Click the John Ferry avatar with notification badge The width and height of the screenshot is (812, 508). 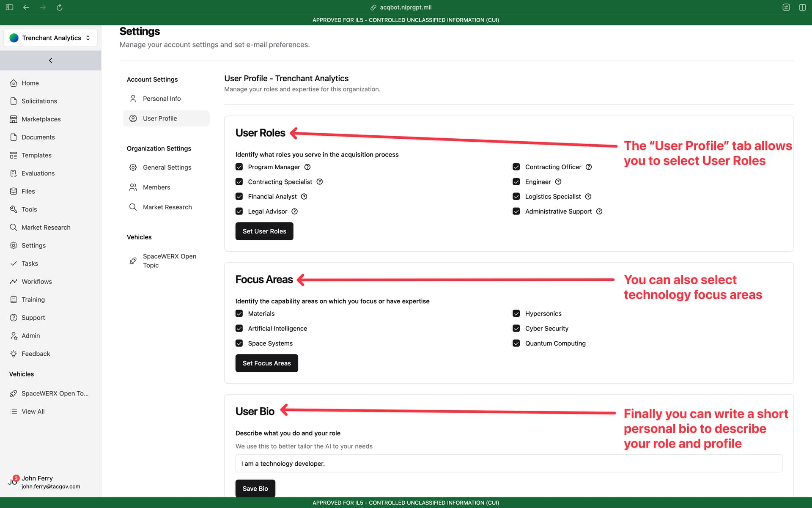pos(13,481)
